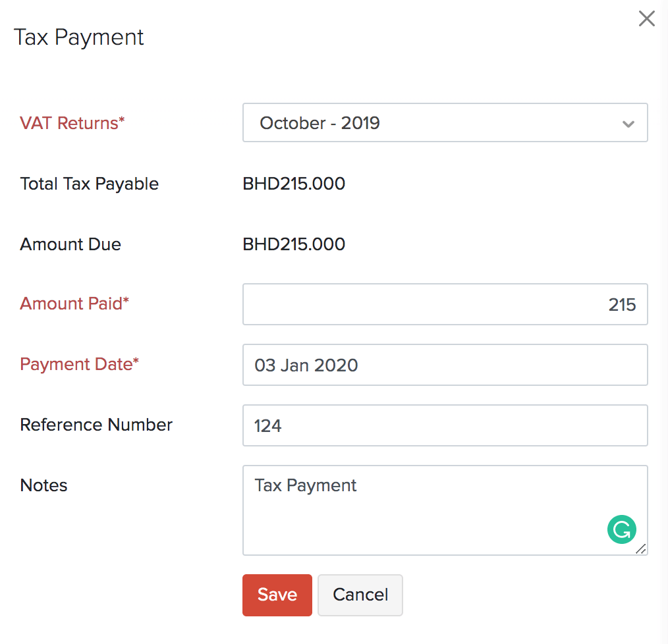Click the Amount Due value
668x644 pixels.
(294, 244)
